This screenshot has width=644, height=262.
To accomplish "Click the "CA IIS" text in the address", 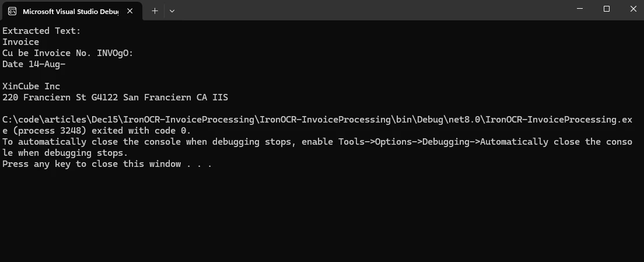I will tap(212, 97).
